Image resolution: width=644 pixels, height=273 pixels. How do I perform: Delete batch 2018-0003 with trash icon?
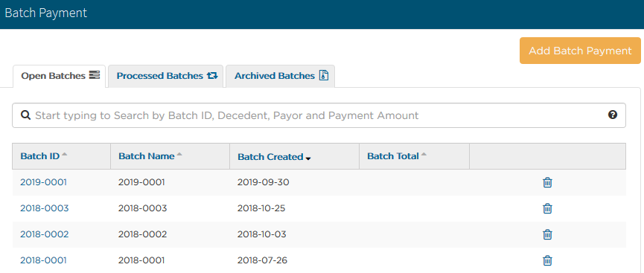pyautogui.click(x=547, y=208)
